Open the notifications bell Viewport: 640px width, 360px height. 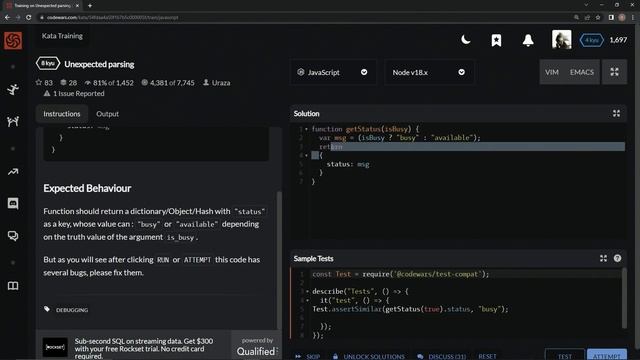(528, 40)
